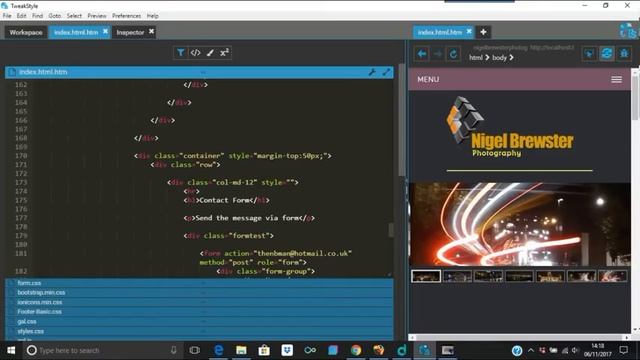Image resolution: width=640 pixels, height=360 pixels.
Task: Expand the gal.css file panel
Action: click(x=199, y=322)
